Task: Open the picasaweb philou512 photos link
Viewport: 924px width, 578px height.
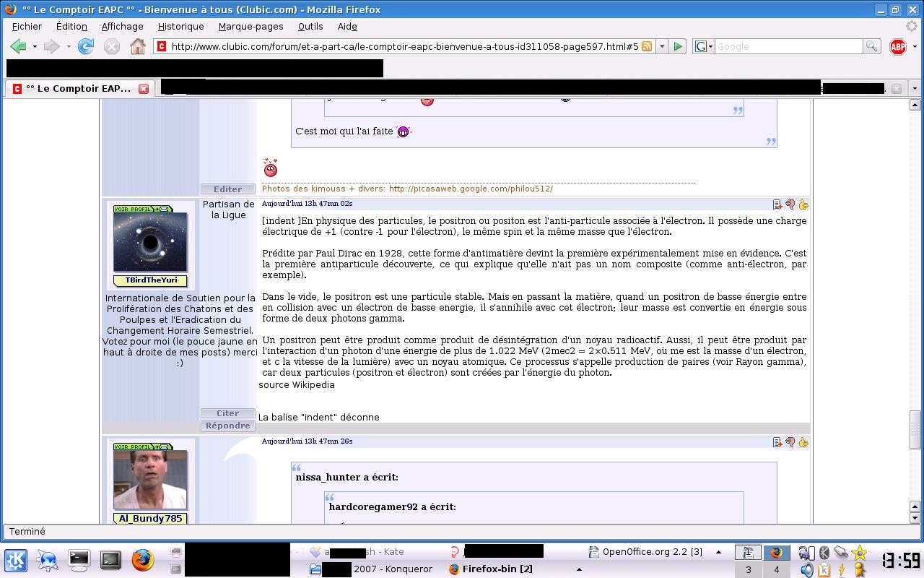Action: [471, 189]
